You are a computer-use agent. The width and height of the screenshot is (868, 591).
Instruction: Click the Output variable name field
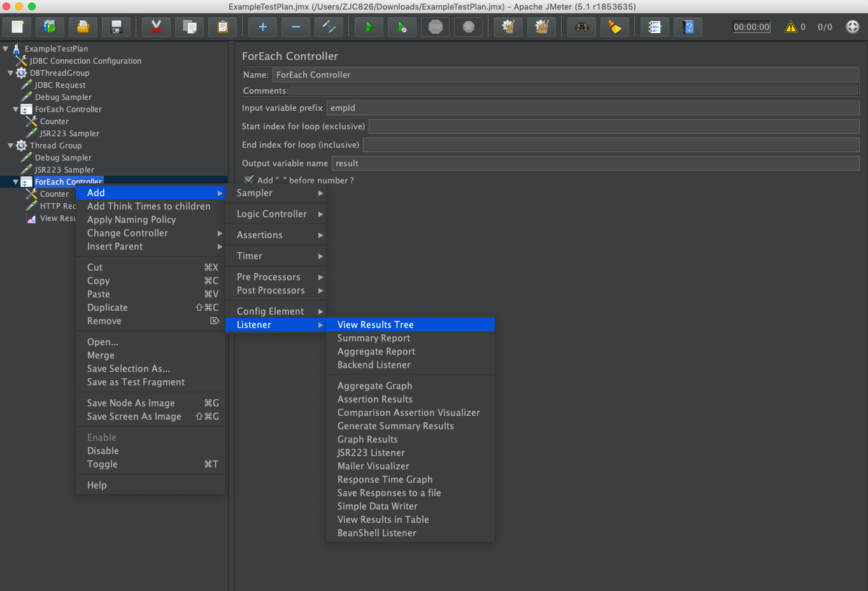[595, 163]
